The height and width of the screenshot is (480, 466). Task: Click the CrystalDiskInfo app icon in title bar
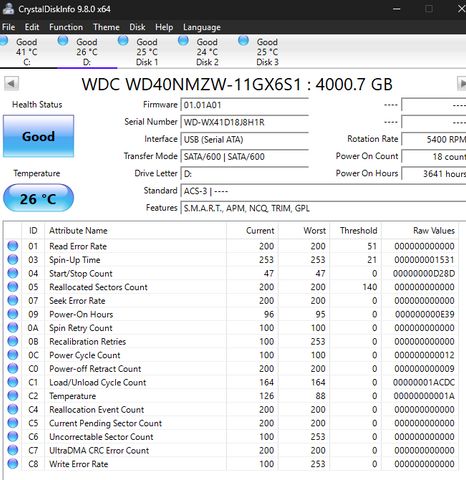(8, 8)
